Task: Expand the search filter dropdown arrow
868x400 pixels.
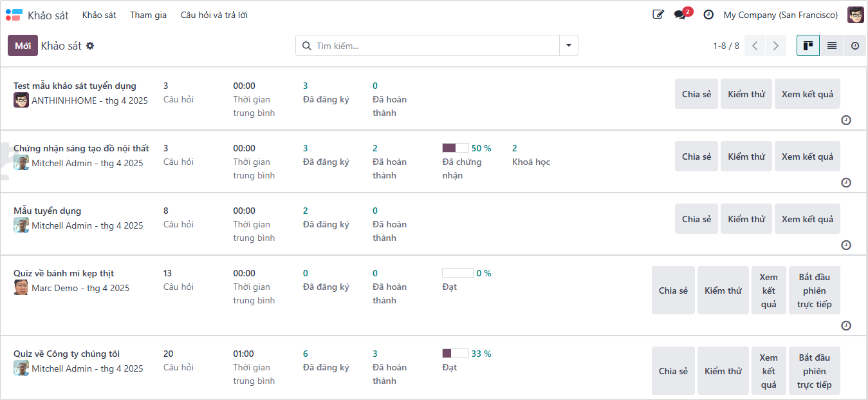Action: pyautogui.click(x=569, y=46)
